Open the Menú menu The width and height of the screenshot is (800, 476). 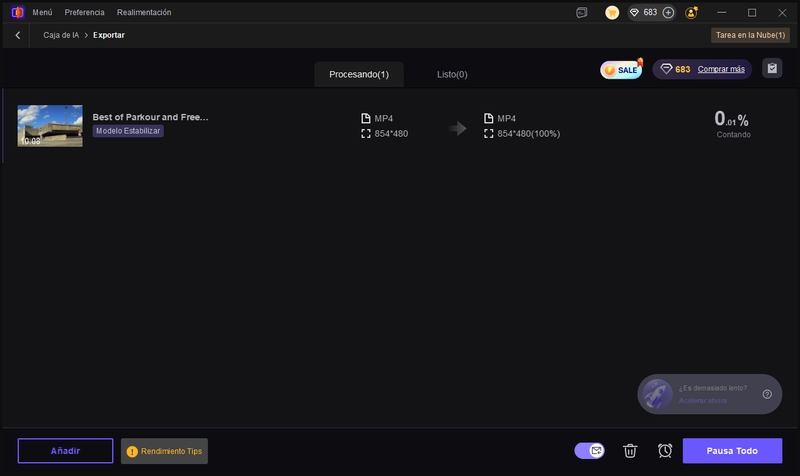[42, 13]
